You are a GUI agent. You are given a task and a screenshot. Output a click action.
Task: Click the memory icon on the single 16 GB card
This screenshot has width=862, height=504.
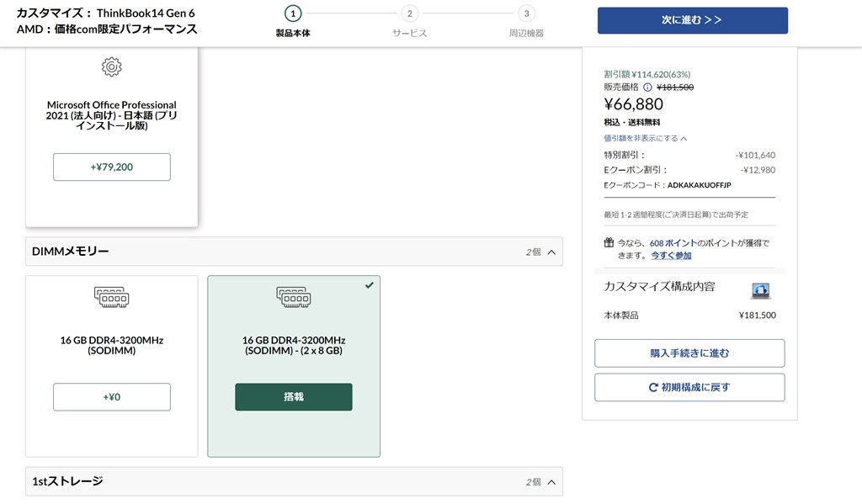(x=111, y=297)
